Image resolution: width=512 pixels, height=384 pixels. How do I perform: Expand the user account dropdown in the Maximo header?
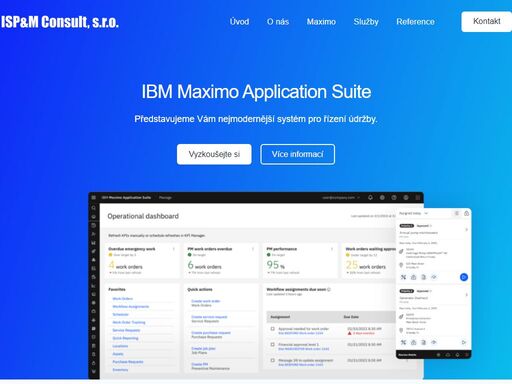[x=341, y=197]
